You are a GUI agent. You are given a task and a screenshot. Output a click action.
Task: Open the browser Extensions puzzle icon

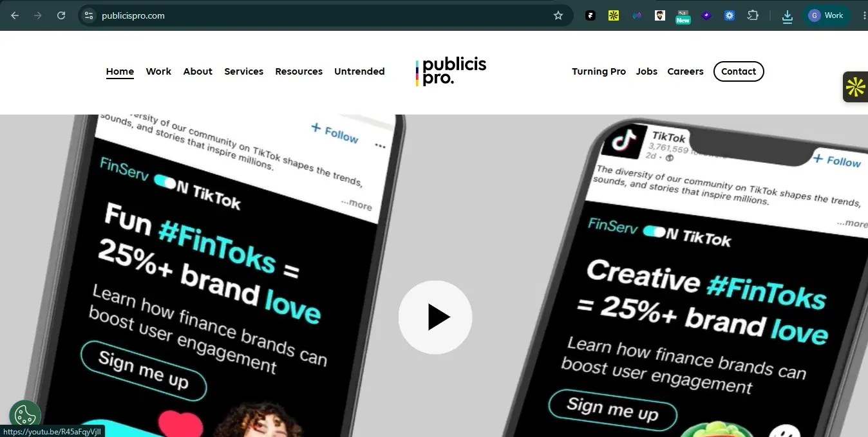pyautogui.click(x=753, y=15)
